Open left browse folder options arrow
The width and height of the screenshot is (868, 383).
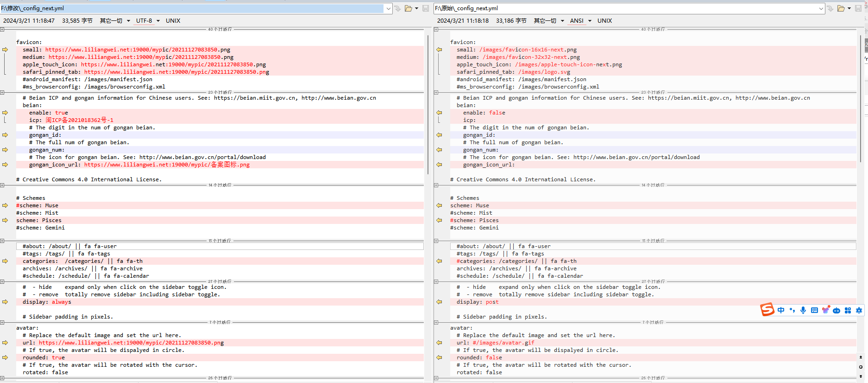[416, 8]
